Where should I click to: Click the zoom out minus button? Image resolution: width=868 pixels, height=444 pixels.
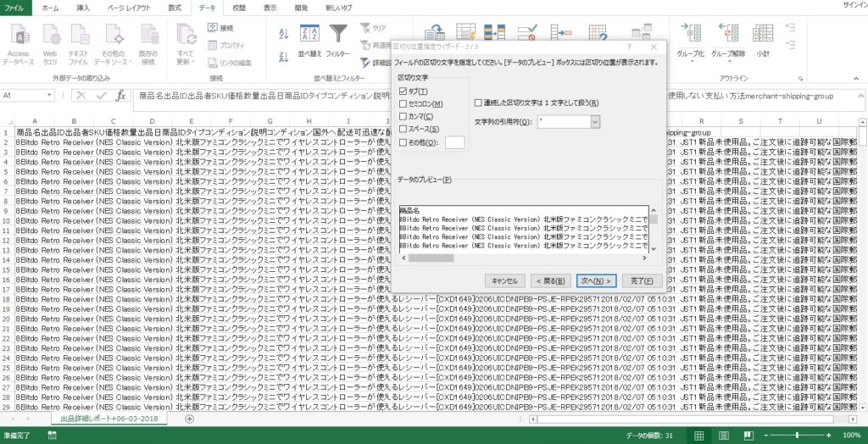[x=766, y=436]
